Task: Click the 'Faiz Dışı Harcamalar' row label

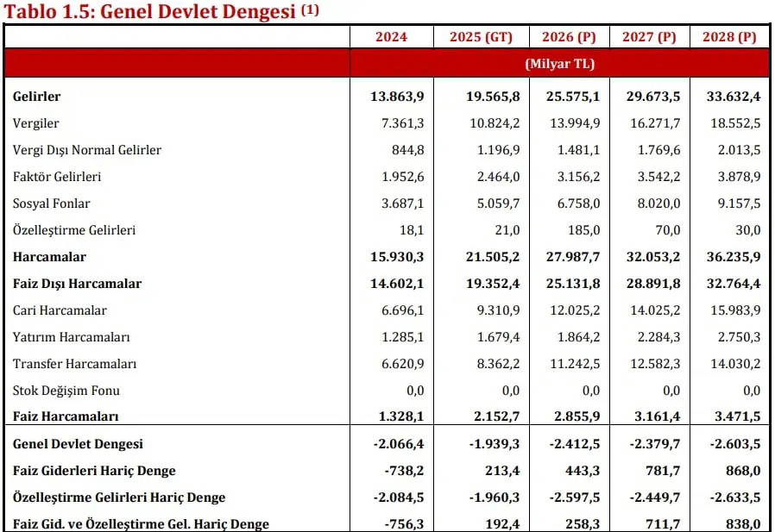Action: point(77,284)
